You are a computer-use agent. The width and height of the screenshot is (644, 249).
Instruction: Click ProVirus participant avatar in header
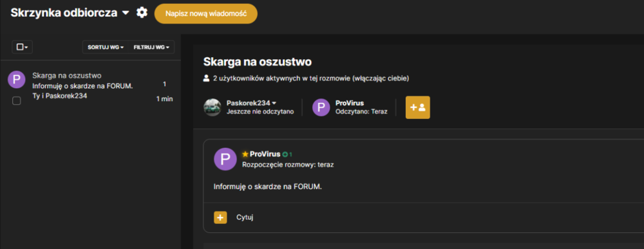[321, 107]
